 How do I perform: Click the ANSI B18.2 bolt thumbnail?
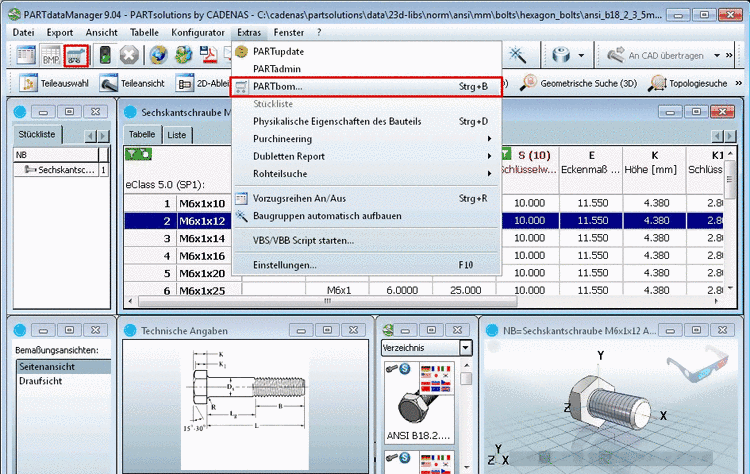coord(419,403)
